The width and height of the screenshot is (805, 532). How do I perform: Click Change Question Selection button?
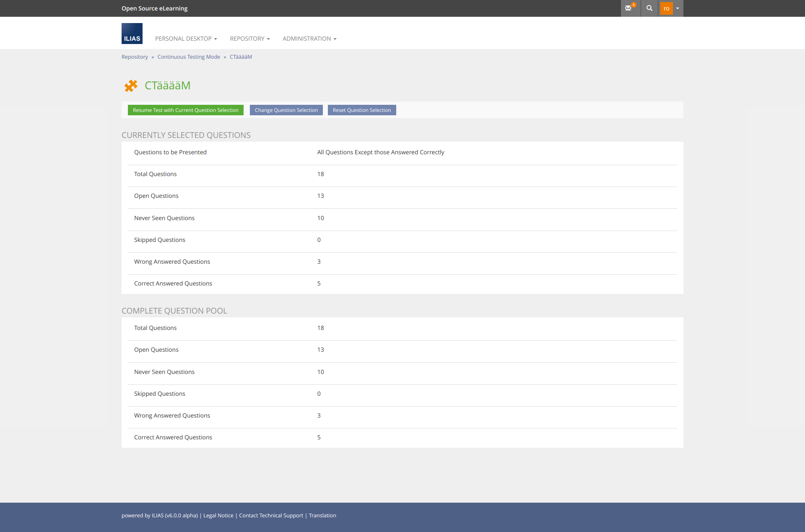(x=286, y=110)
